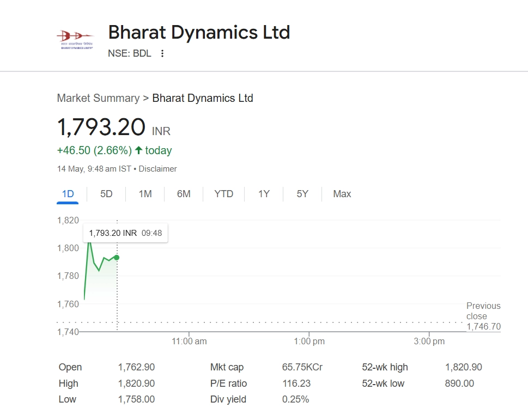The height and width of the screenshot is (420, 528).
Task: Select the YTD chart tab
Action: tap(223, 194)
